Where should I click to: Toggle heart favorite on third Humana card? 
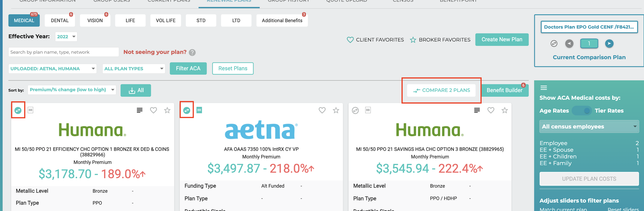[x=491, y=110]
